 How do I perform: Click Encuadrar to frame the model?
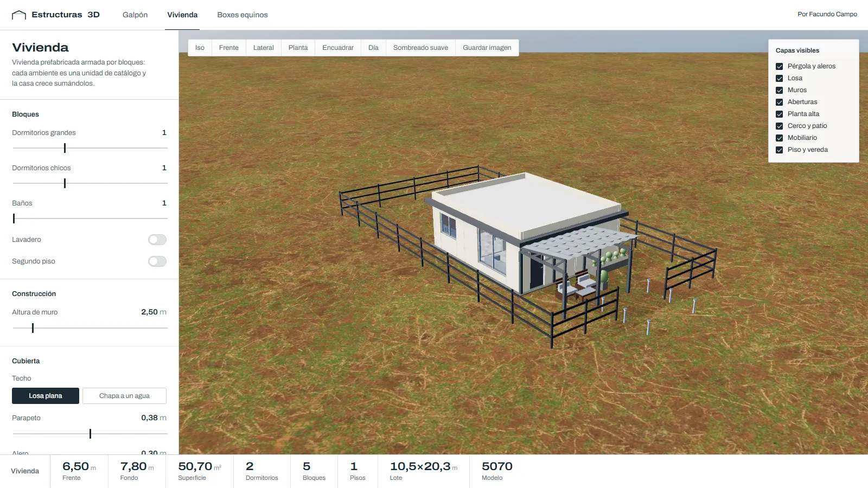338,48
